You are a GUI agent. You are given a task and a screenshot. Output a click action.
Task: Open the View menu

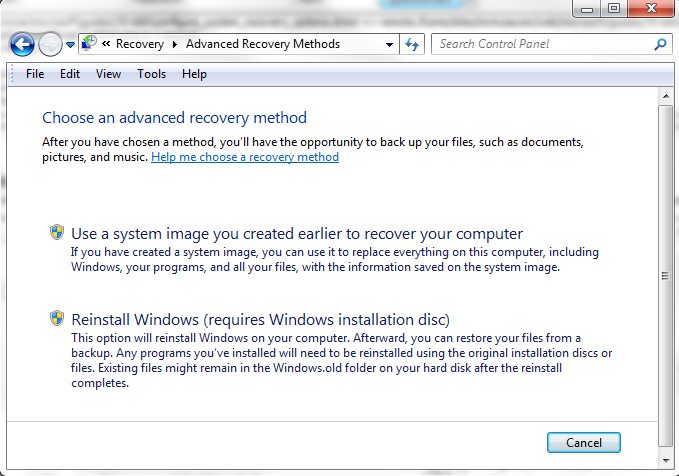pyautogui.click(x=108, y=74)
